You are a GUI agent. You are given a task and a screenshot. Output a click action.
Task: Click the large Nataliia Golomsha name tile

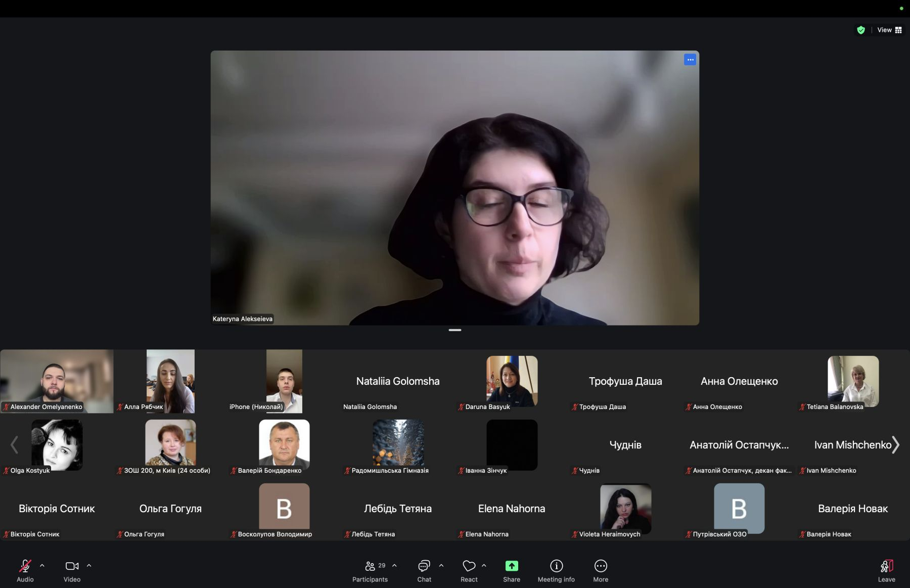pos(398,381)
